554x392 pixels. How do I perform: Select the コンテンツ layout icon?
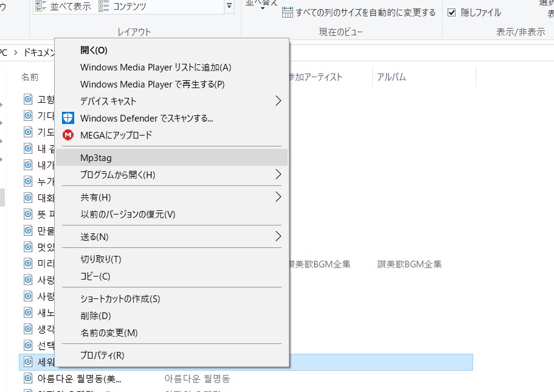[x=104, y=7]
